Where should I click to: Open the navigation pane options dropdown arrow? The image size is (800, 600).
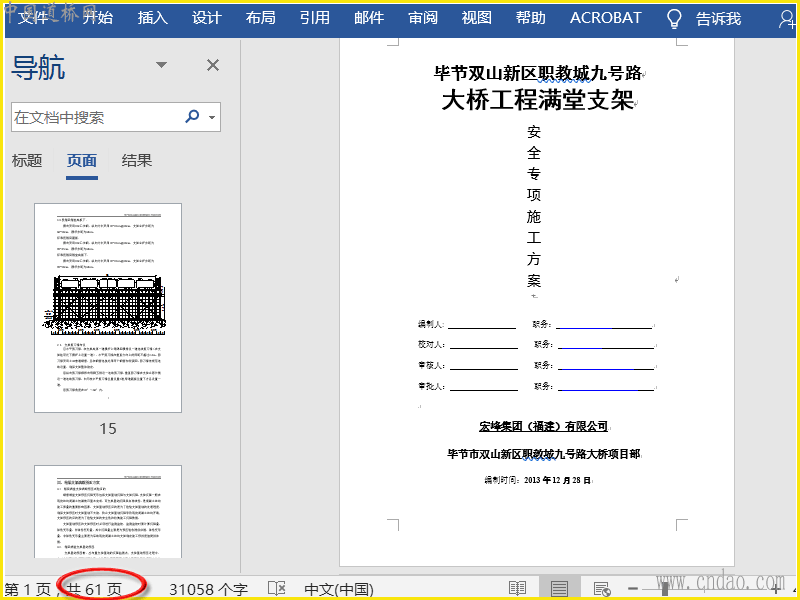pos(161,65)
